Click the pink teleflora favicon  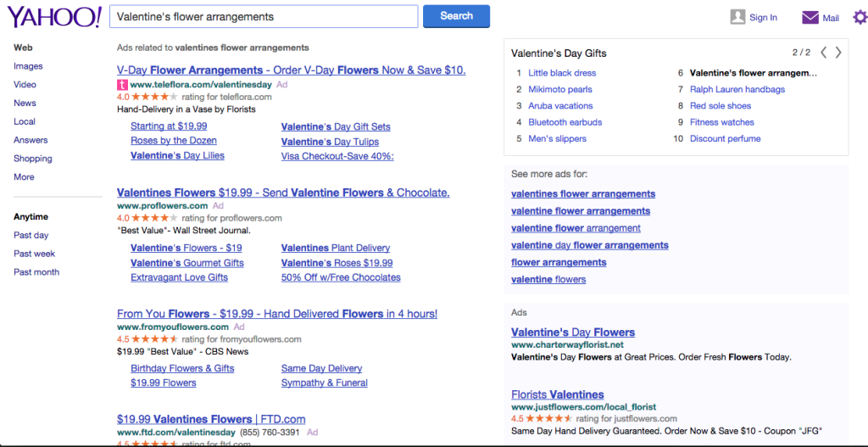pyautogui.click(x=122, y=85)
